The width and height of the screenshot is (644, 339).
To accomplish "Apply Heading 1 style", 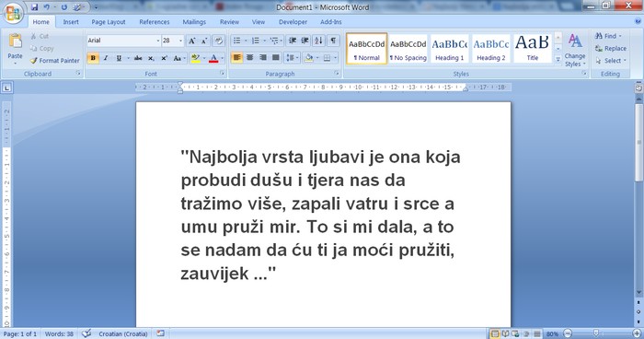I will [x=449, y=49].
